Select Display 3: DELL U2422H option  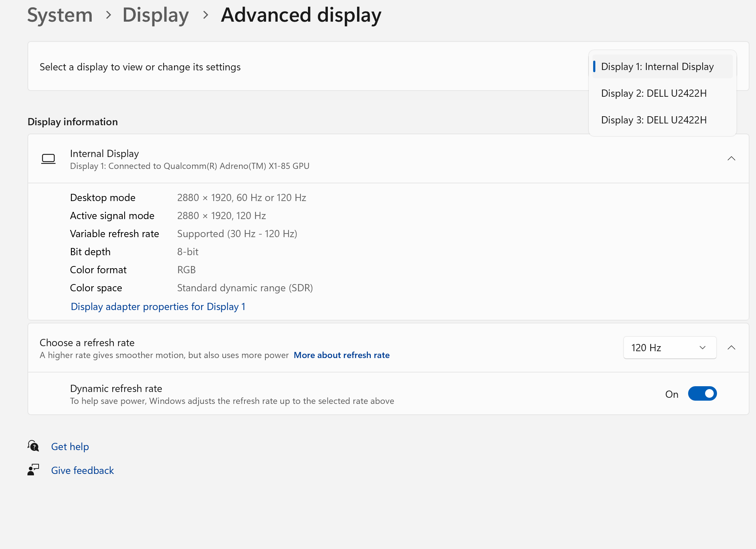653,120
